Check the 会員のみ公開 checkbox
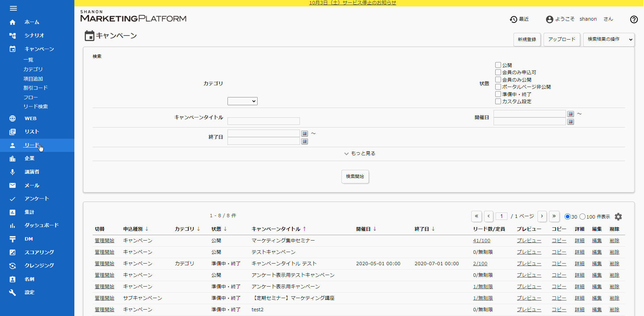The height and width of the screenshot is (316, 644). 498,80
